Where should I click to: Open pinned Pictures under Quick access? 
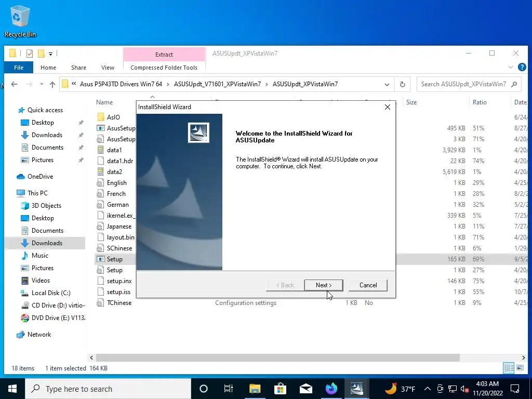tap(43, 160)
